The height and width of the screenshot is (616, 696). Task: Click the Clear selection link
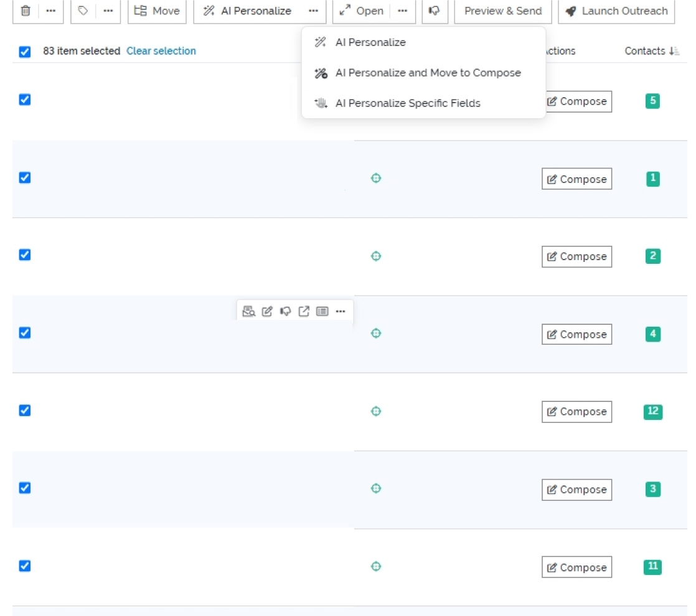pos(161,51)
